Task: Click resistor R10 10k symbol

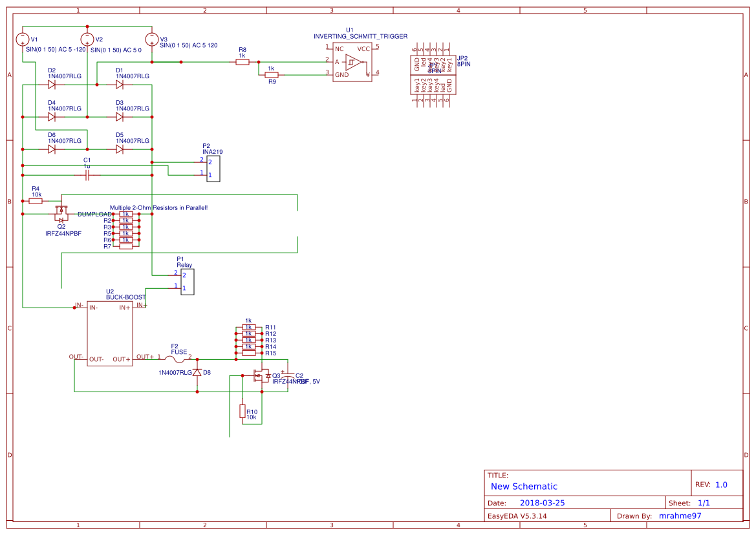Action: tap(242, 412)
